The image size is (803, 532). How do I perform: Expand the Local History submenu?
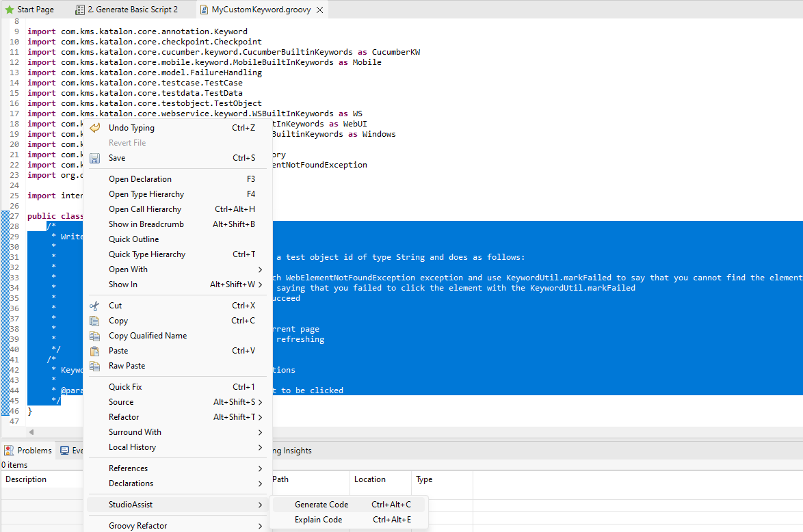[x=260, y=447]
